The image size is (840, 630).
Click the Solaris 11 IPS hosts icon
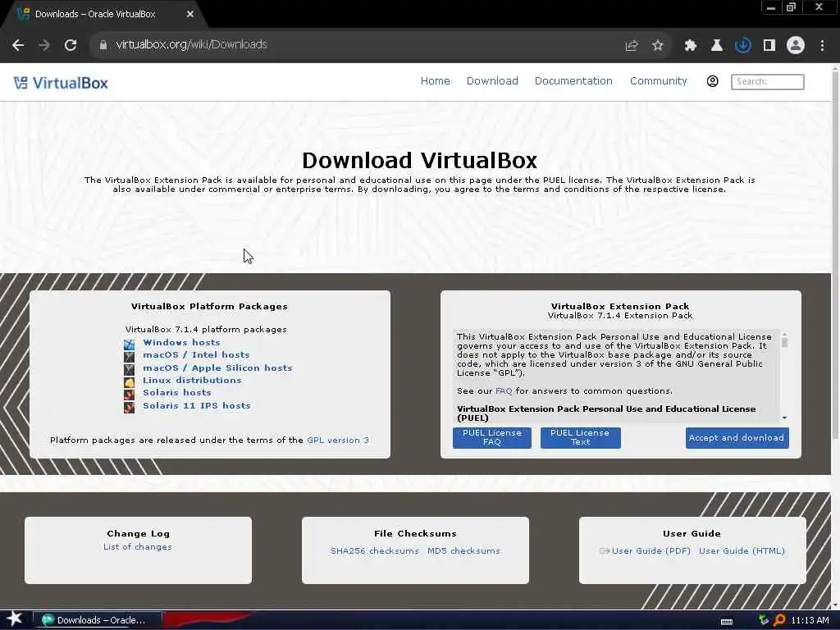(x=129, y=407)
